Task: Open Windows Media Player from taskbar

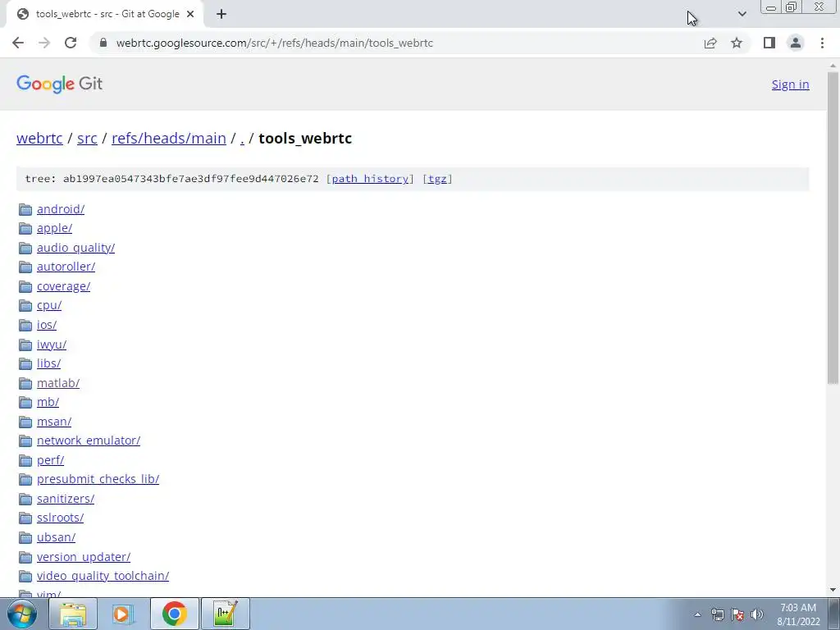Action: (x=123, y=614)
